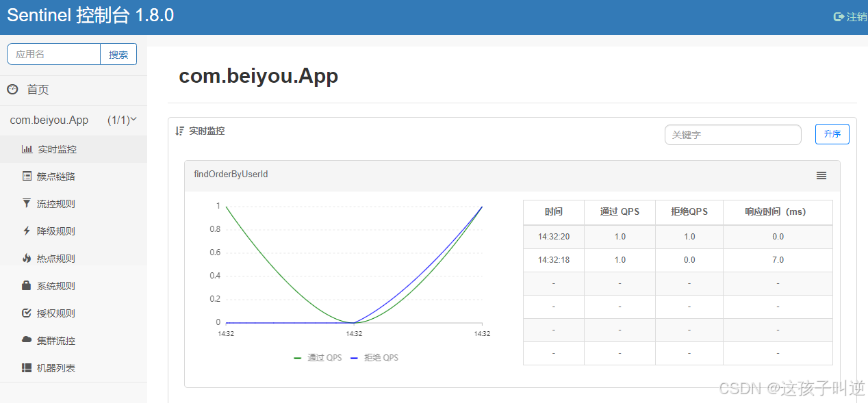Click the 搜索 button
Viewport: 868px width, 403px height.
tap(118, 54)
